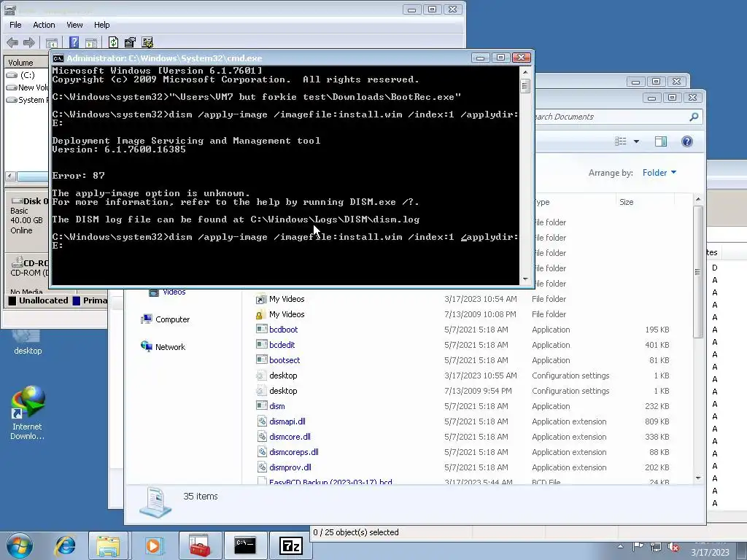Image resolution: width=747 pixels, height=560 pixels.
Task: Open the view options dropdown arrow
Action: point(636,141)
